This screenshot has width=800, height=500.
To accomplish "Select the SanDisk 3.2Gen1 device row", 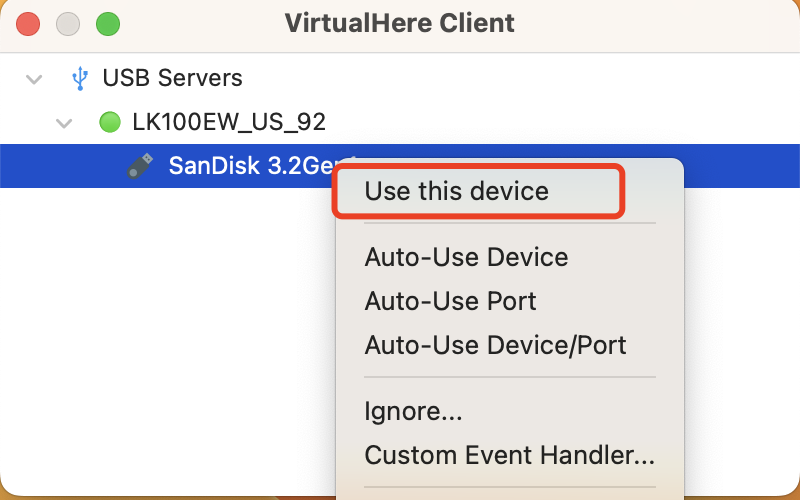I will [x=240, y=165].
